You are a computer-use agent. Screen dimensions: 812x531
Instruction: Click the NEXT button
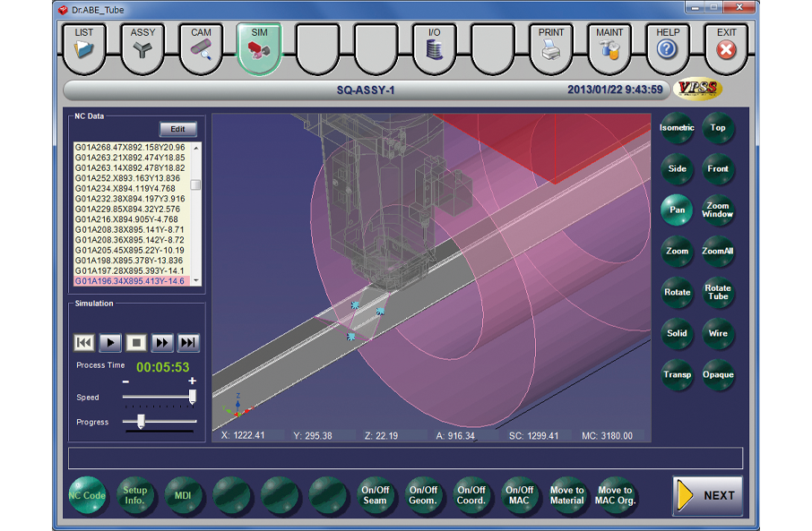point(708,495)
